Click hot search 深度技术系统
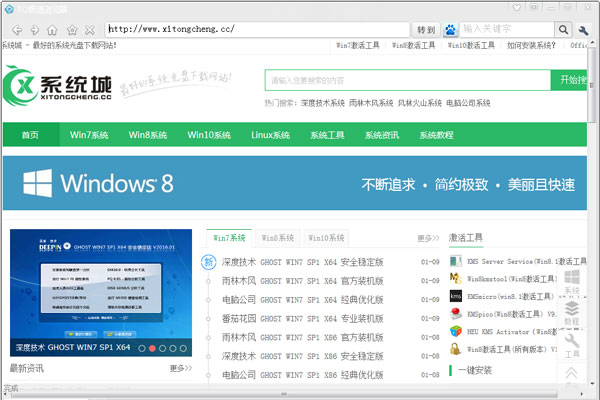This screenshot has height=400, width=600. [x=323, y=103]
